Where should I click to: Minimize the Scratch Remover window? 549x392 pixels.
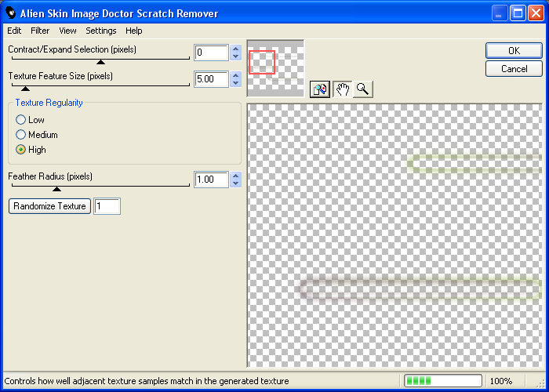pyautogui.click(x=500, y=13)
